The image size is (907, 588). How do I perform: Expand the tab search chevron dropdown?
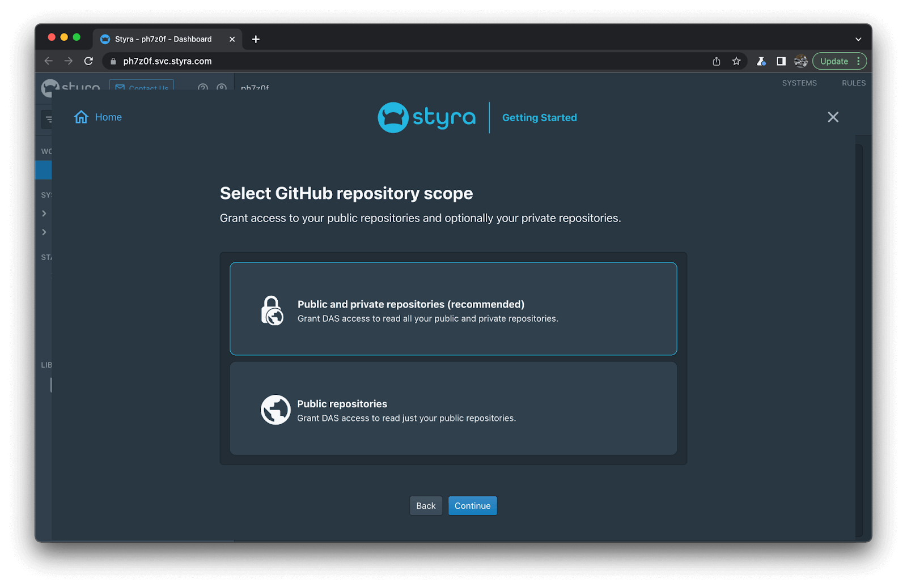coord(858,39)
